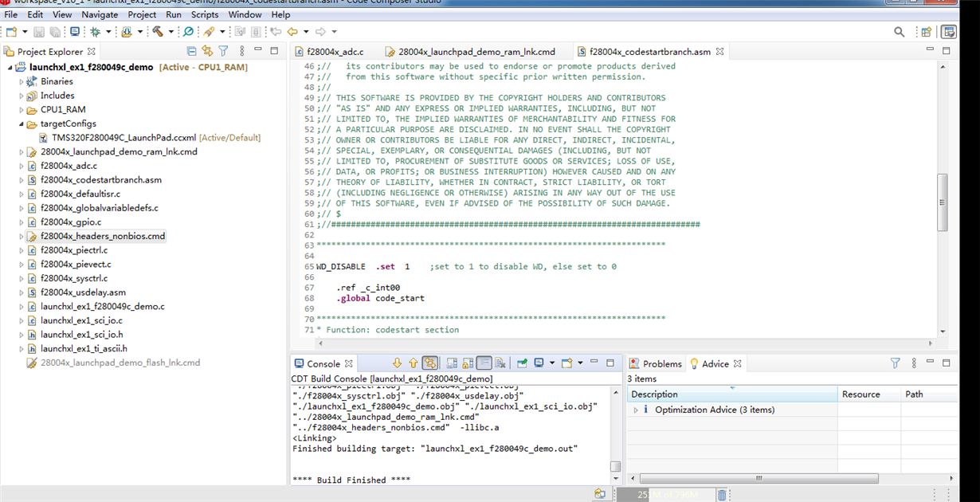Open the Scripts menu
The width and height of the screenshot is (980, 502).
point(204,14)
